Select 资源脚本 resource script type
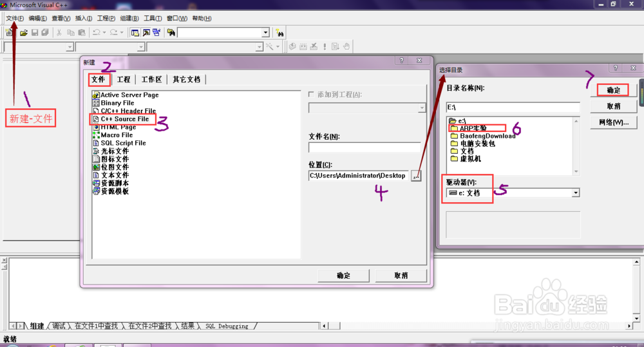 pyautogui.click(x=111, y=183)
